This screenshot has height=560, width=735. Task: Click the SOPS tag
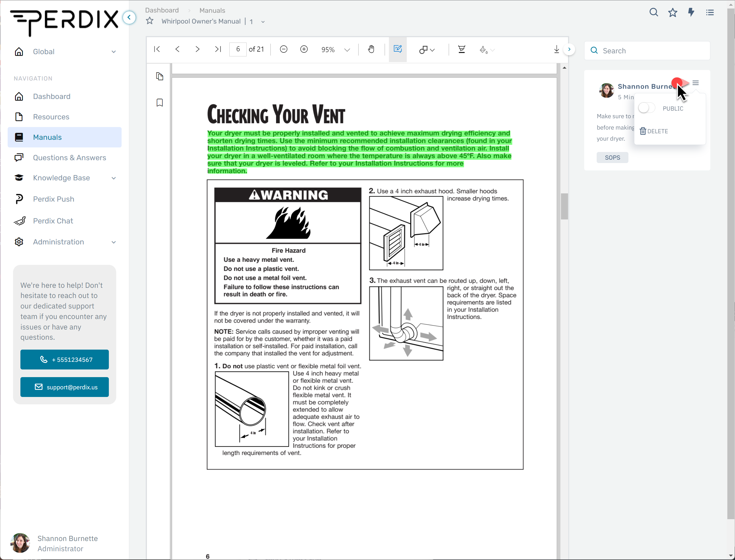[612, 157]
